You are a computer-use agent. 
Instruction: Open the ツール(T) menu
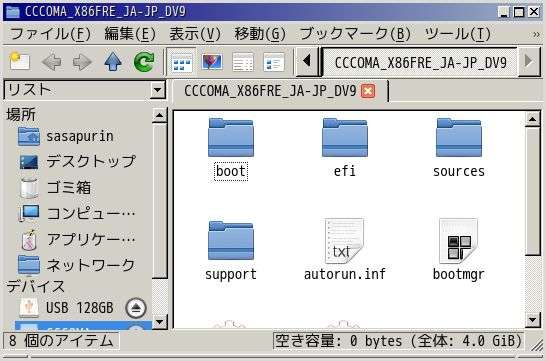point(458,34)
